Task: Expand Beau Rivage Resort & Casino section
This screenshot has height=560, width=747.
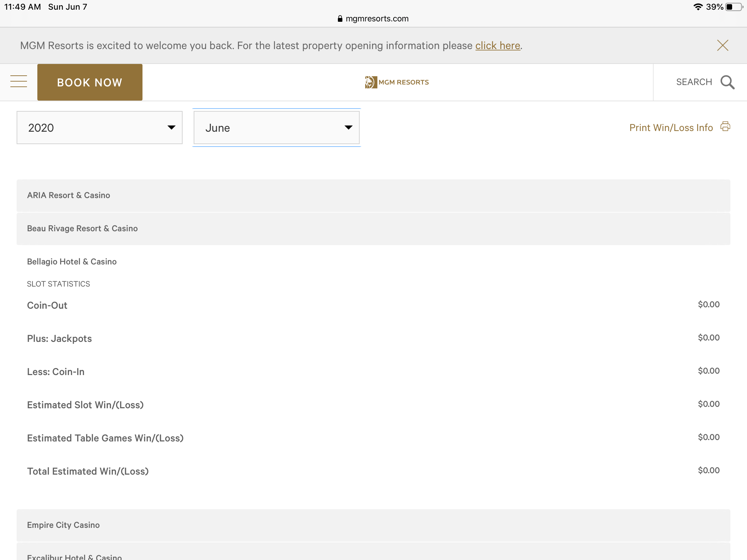Action: tap(373, 228)
